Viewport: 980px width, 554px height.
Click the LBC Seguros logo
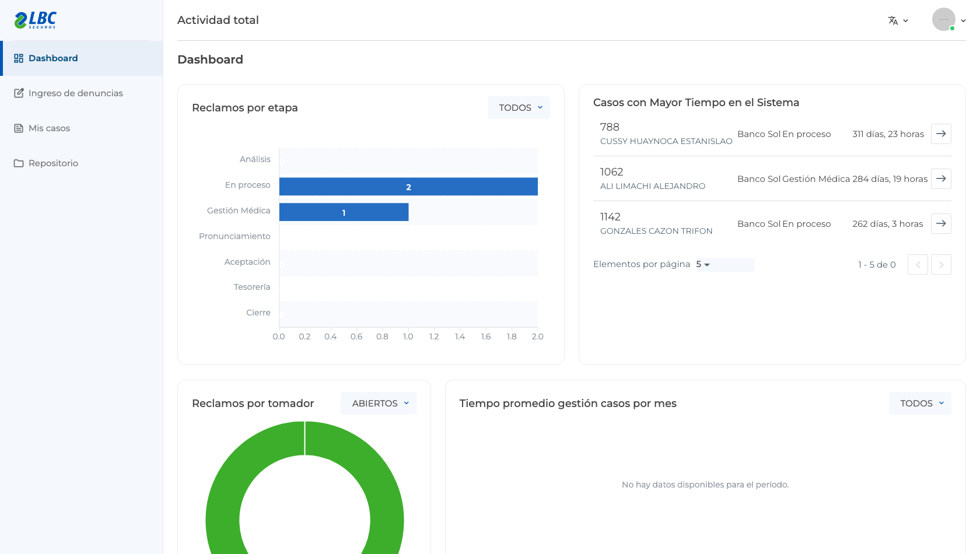pyautogui.click(x=35, y=20)
